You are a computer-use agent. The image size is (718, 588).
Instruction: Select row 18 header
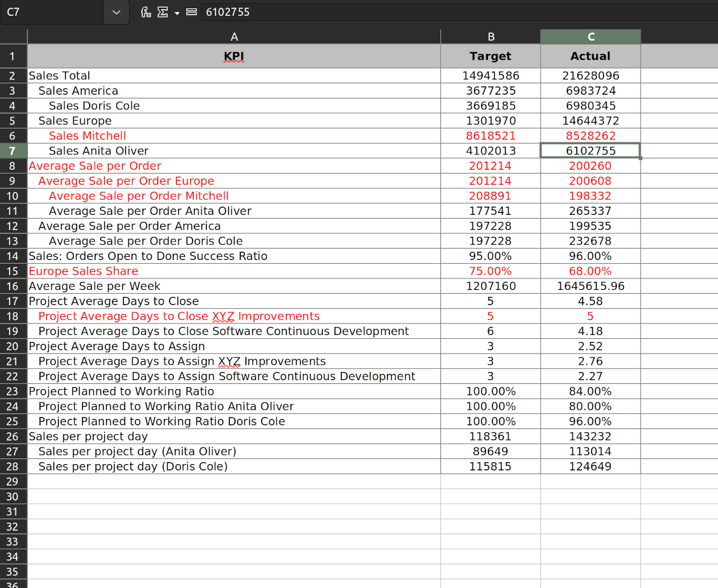tap(13, 316)
